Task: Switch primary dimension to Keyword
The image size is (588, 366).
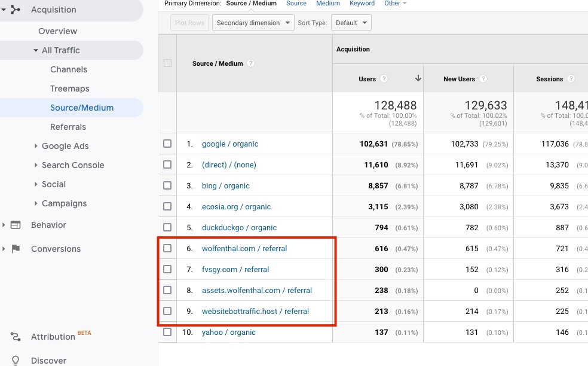Action: pyautogui.click(x=362, y=4)
